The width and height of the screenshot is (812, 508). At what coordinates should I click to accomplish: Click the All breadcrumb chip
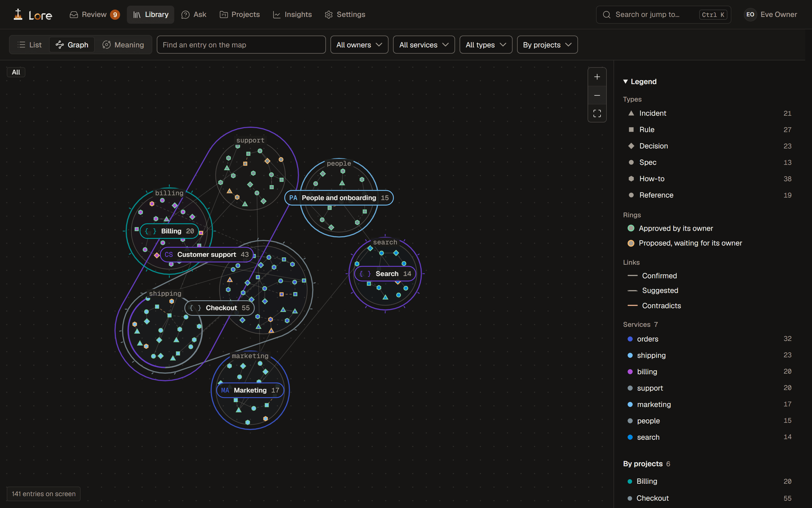pyautogui.click(x=16, y=72)
